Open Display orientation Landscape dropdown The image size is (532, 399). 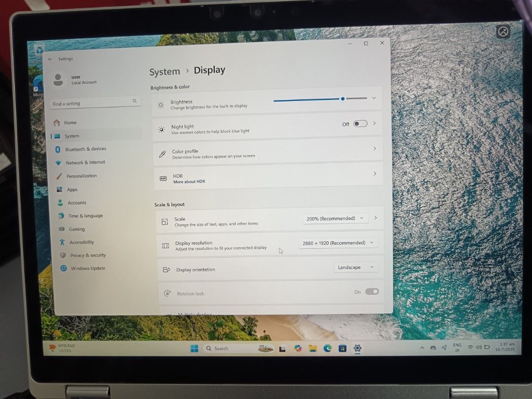coord(356,267)
